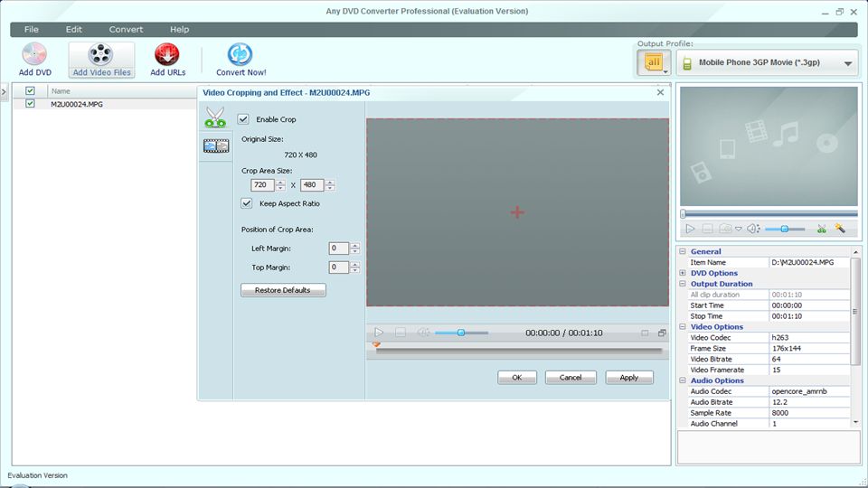Click the crop height spinner arrows
This screenshot has width=868, height=488.
(330, 184)
